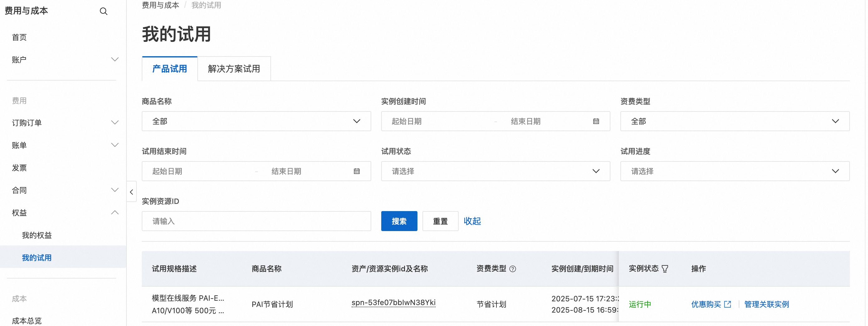868x326 pixels.
Task: Open the 商品名称 dropdown
Action: tap(256, 121)
